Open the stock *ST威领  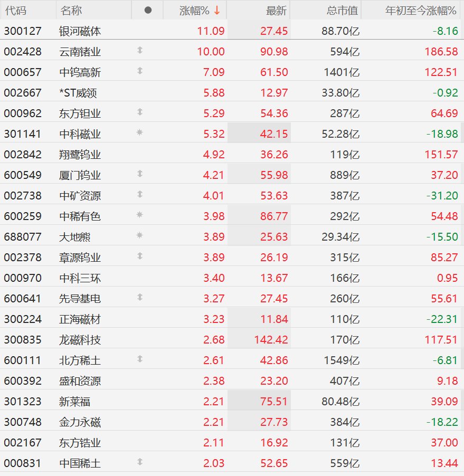[x=78, y=93]
